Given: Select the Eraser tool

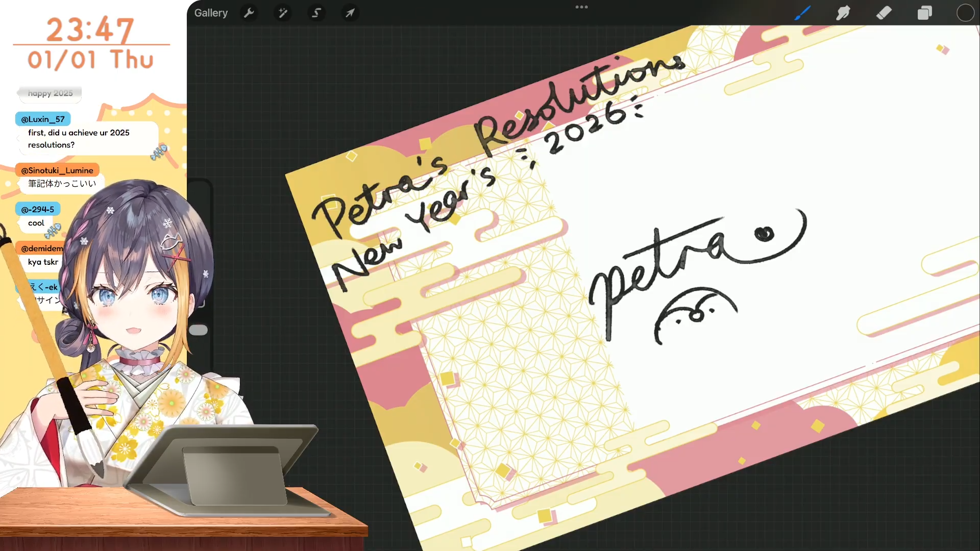Looking at the screenshot, I should tap(884, 13).
